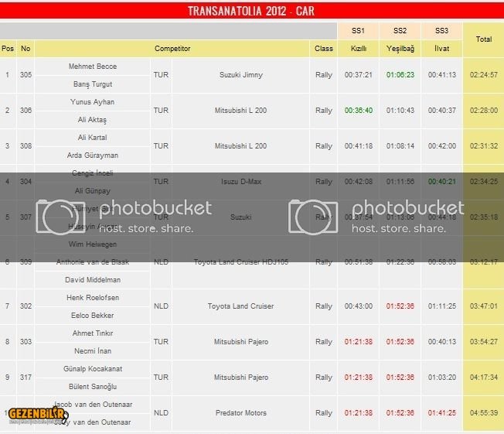Select the SS1 stage header
This screenshot has height=434, width=504.
358,31
